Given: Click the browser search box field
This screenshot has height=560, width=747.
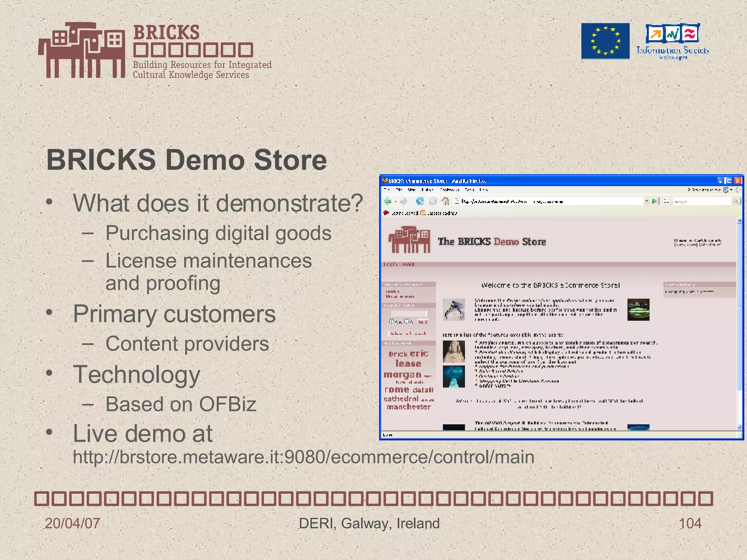Looking at the screenshot, I should click(x=701, y=201).
